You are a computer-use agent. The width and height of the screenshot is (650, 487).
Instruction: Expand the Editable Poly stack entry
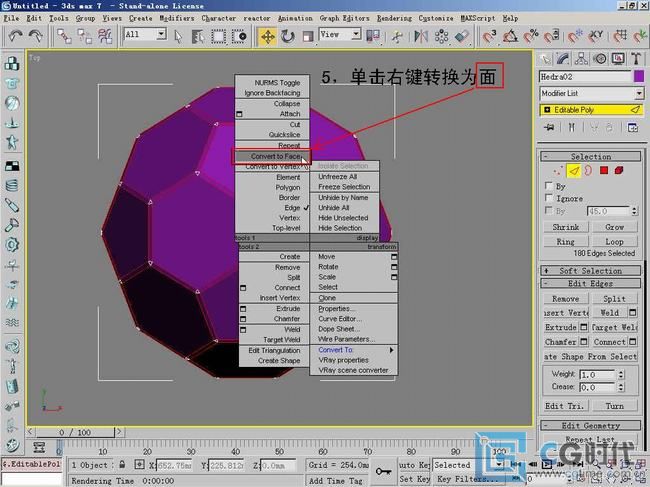pos(547,110)
